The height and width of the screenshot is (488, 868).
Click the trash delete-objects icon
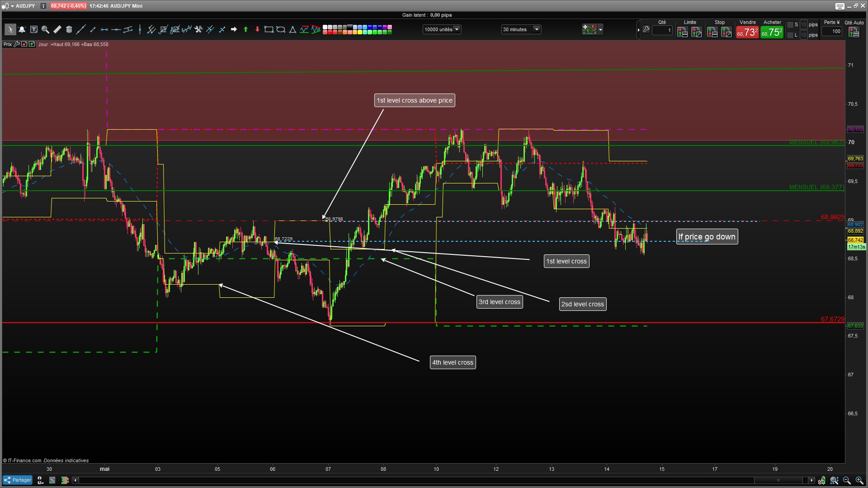(x=69, y=30)
